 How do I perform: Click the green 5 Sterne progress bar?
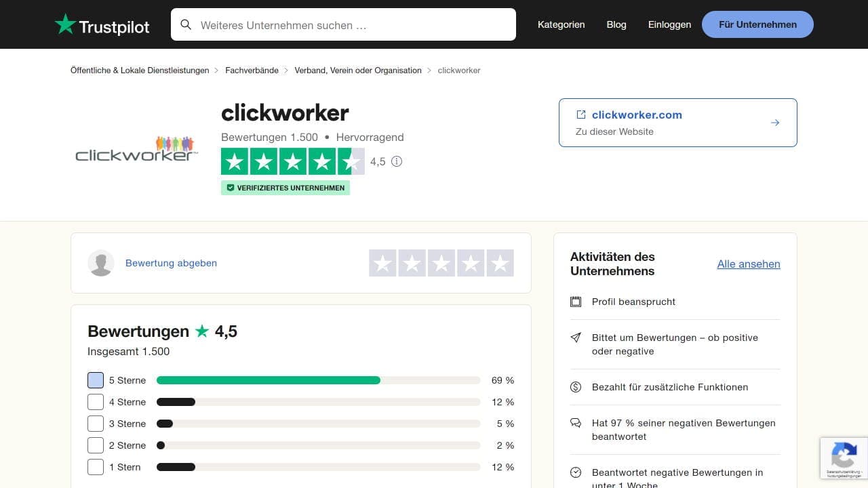(x=268, y=380)
